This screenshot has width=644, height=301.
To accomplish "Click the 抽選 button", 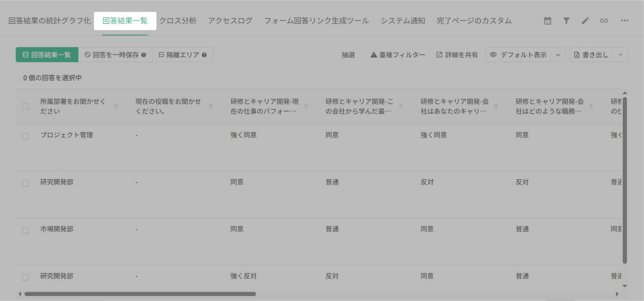I will 348,55.
